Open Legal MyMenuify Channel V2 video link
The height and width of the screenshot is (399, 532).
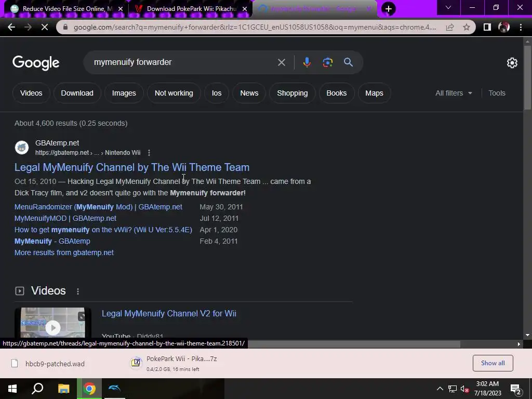click(169, 313)
